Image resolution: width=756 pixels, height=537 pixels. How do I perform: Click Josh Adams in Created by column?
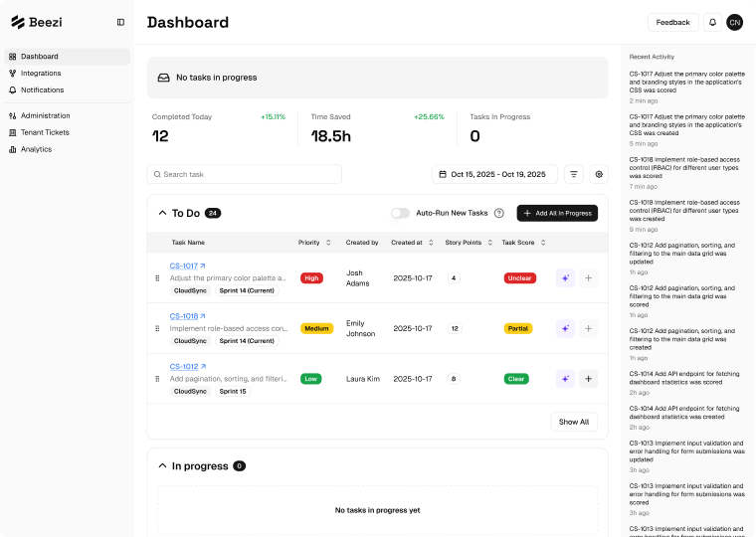tap(358, 278)
